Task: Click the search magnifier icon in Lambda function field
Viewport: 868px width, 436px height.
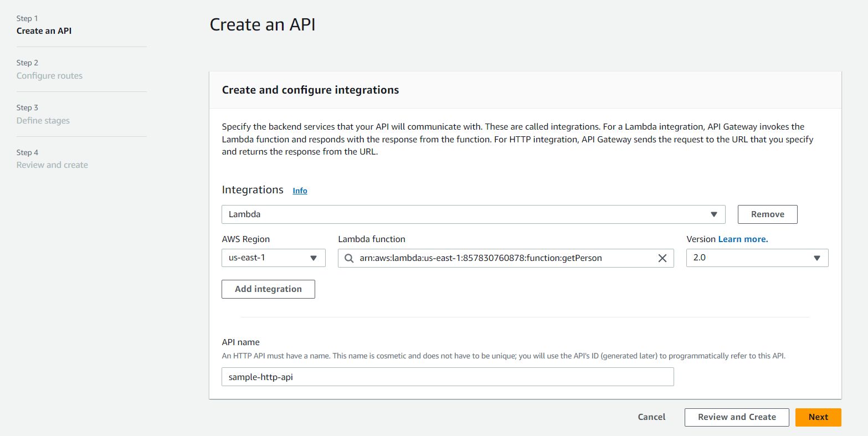Action: [x=348, y=258]
